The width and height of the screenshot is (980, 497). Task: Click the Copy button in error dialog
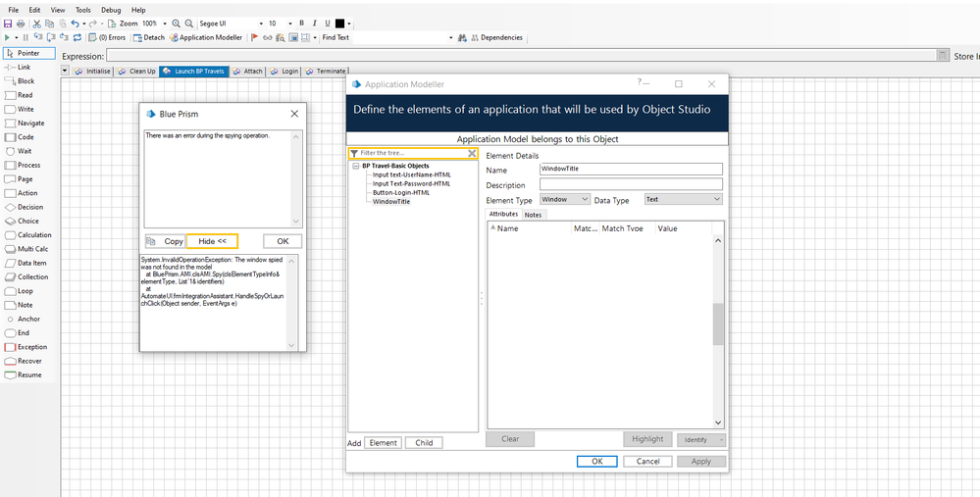[165, 241]
